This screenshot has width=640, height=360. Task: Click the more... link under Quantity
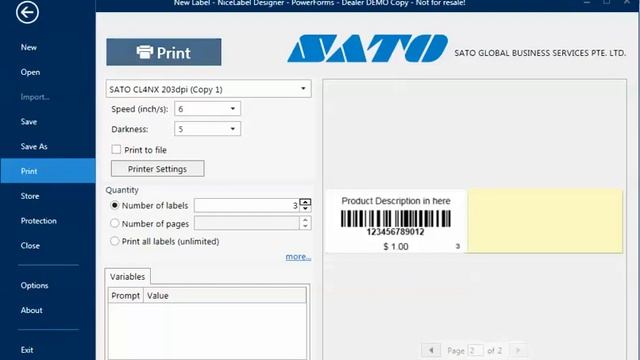[298, 257]
